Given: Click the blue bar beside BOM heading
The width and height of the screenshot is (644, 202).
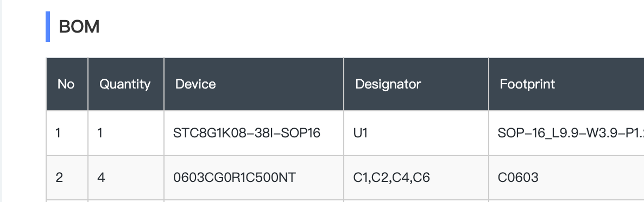Looking at the screenshot, I should (48, 27).
